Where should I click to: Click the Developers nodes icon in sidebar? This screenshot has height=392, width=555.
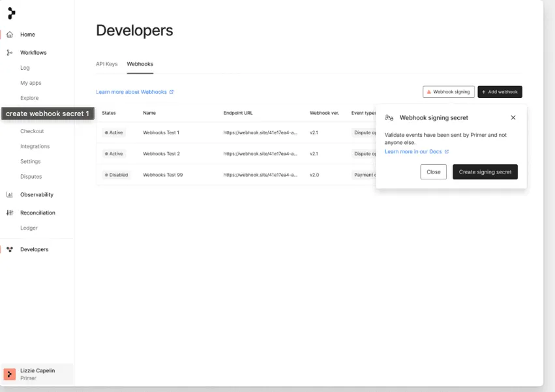point(10,249)
